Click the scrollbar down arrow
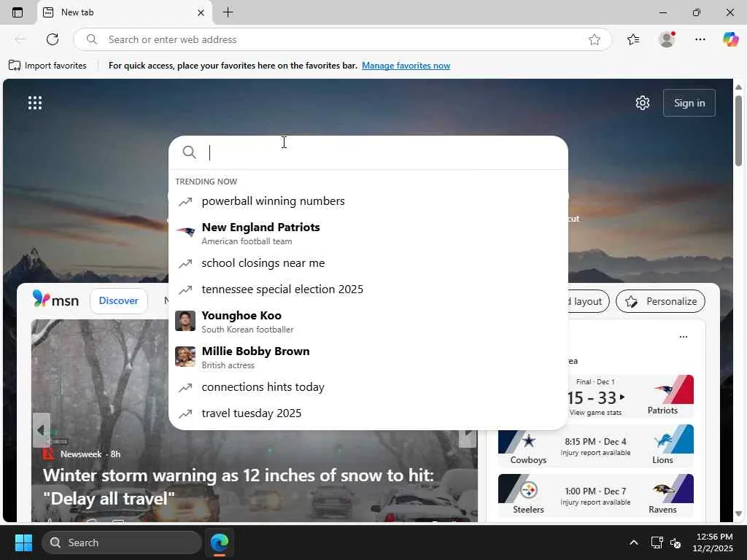This screenshot has height=560, width=747. point(738,514)
